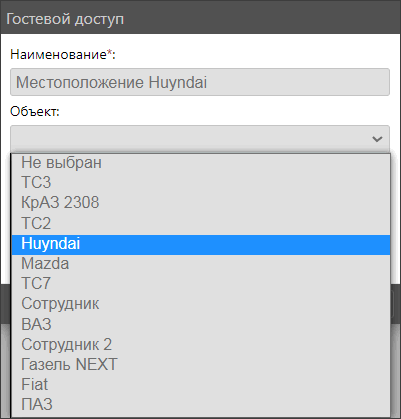Pick ПАЗ at list bottom

(201, 404)
